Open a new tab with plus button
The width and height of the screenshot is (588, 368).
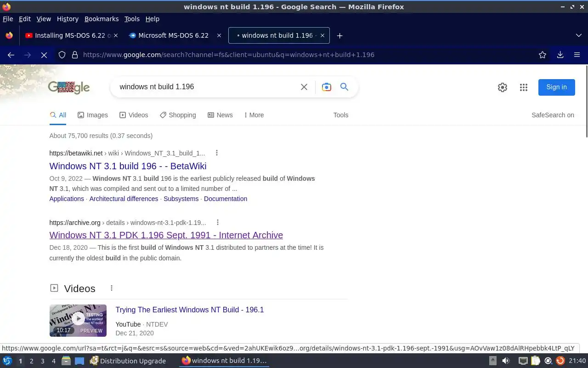pyautogui.click(x=339, y=35)
